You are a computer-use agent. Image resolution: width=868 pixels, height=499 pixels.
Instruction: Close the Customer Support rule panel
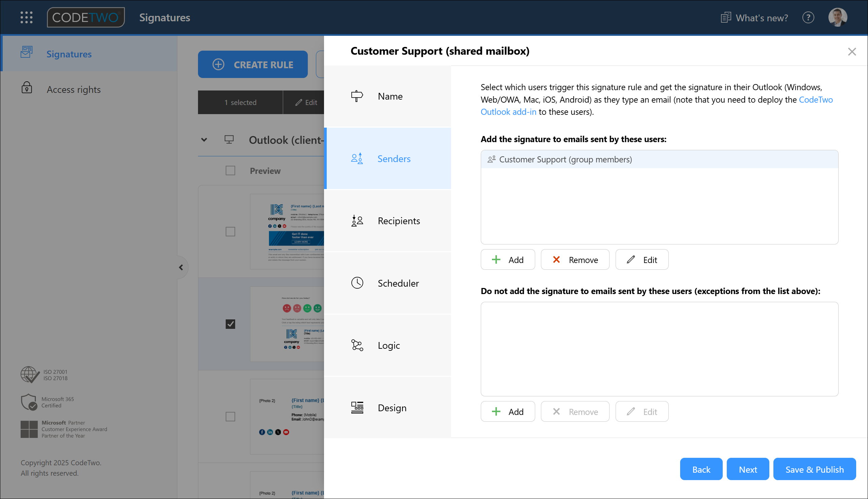(852, 52)
